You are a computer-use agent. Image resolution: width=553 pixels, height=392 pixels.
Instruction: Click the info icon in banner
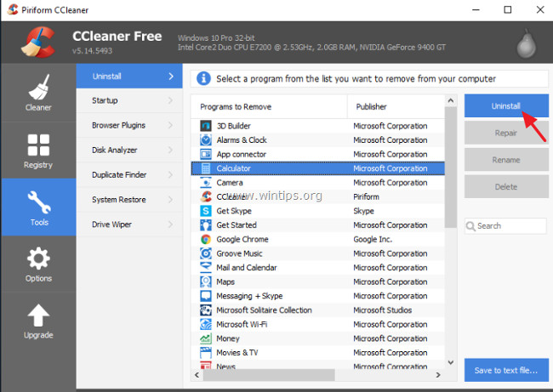203,78
